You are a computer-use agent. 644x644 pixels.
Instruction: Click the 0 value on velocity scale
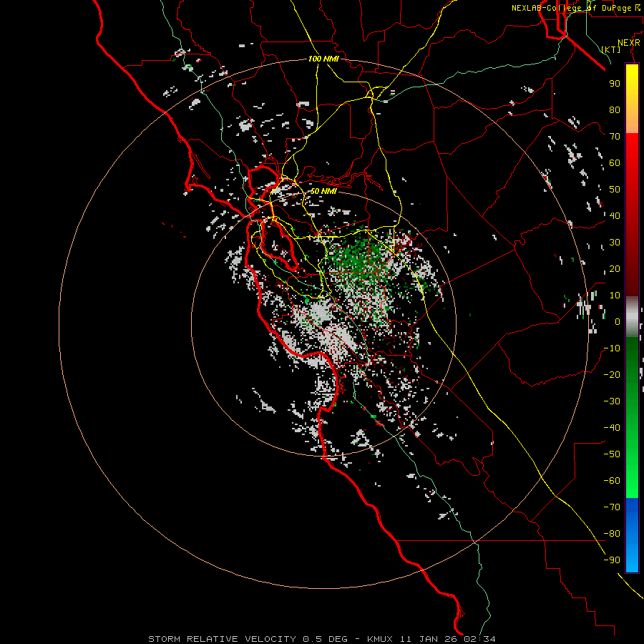(618, 321)
